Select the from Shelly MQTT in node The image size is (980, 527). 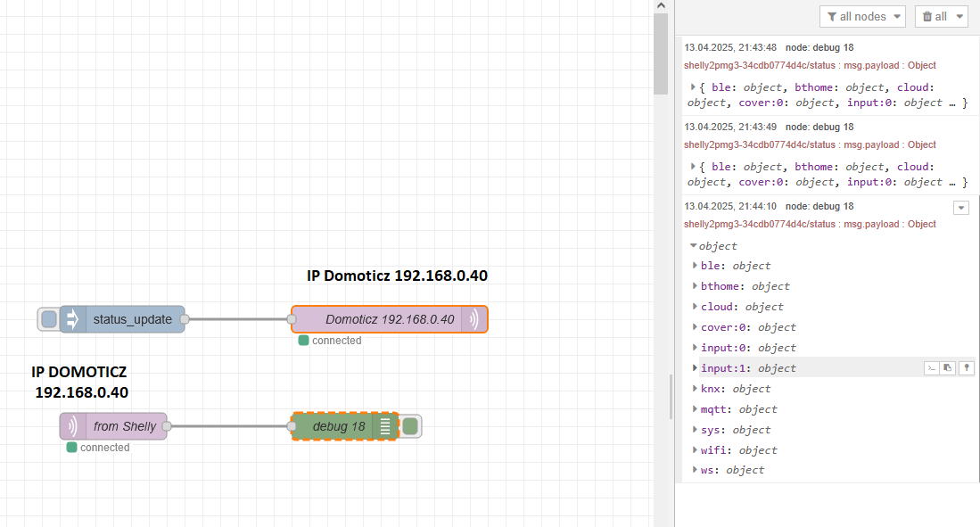click(113, 426)
